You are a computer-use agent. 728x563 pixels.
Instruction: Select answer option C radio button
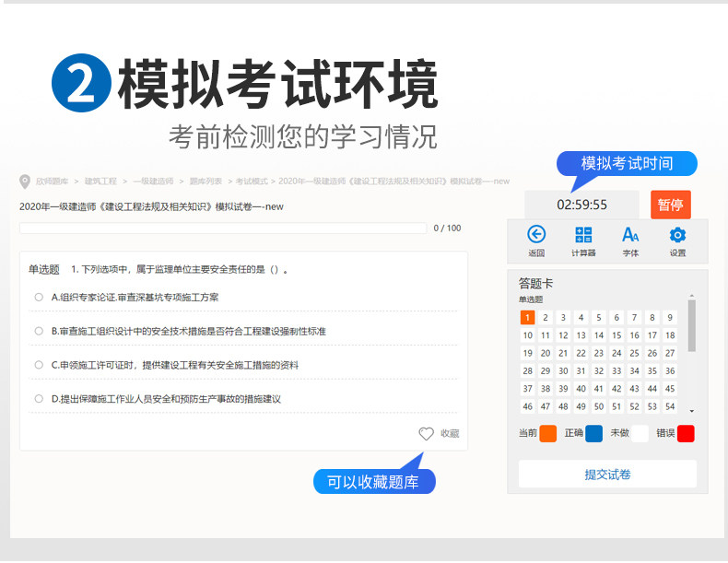[39, 365]
